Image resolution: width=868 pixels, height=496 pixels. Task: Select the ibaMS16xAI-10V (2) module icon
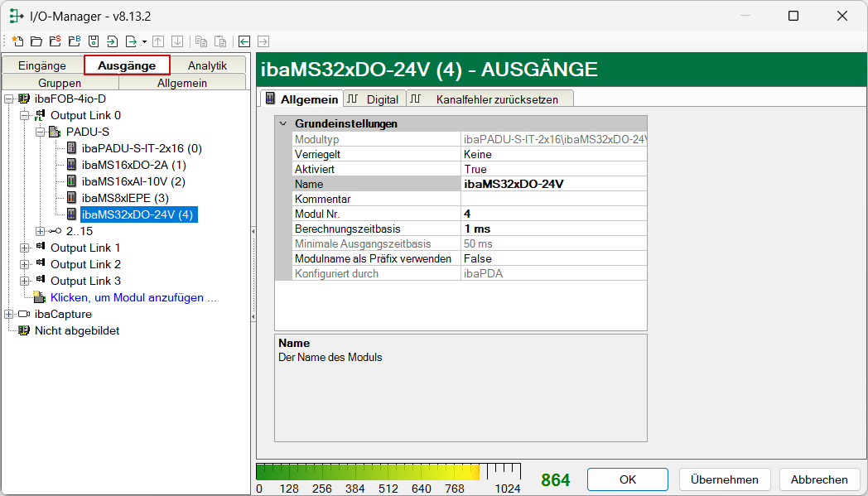pos(71,181)
